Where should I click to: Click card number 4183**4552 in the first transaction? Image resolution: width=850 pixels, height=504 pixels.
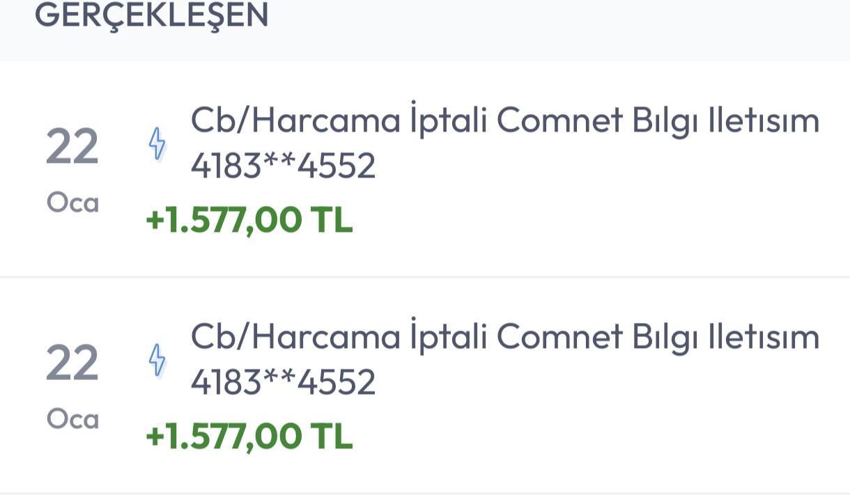[x=283, y=166]
